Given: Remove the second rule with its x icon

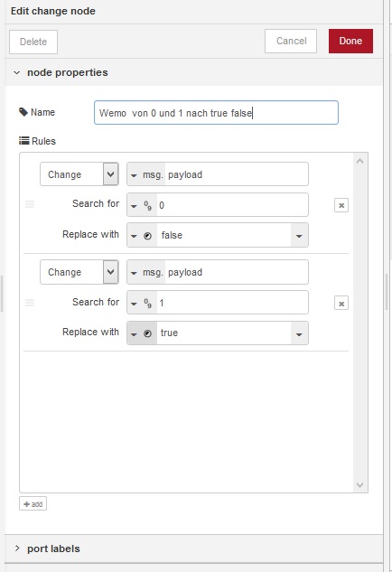Looking at the screenshot, I should (x=341, y=303).
